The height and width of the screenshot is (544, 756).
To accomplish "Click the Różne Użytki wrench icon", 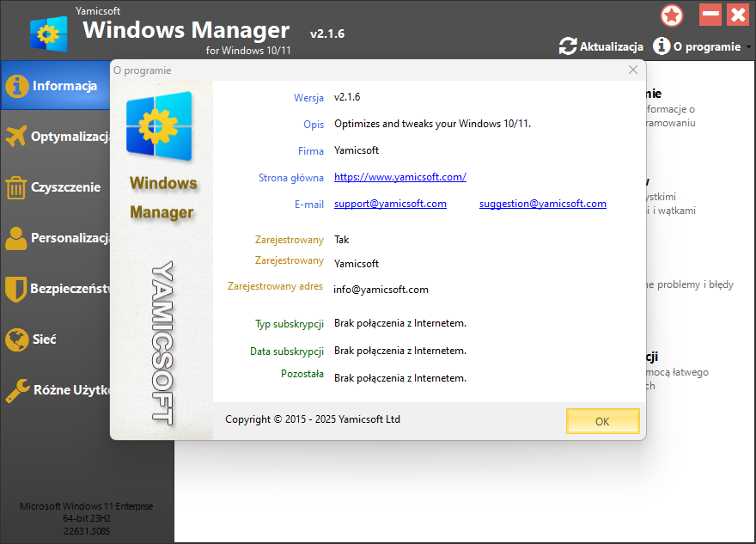I will (x=17, y=390).
